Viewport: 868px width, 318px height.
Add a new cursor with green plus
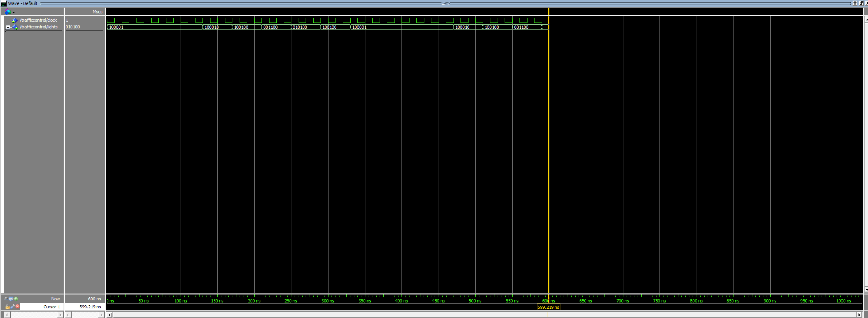click(16, 299)
